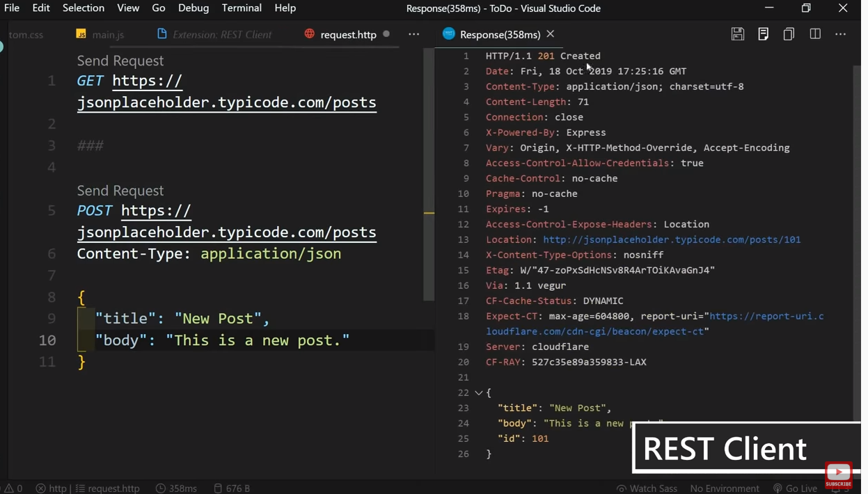Image resolution: width=868 pixels, height=494 pixels.
Task: Click 676 B response size in status bar
Action: point(232,488)
